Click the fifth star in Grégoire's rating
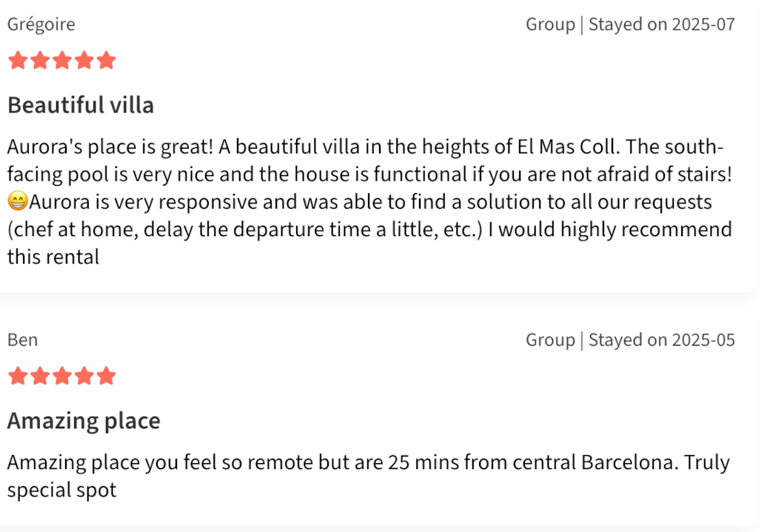 (107, 61)
